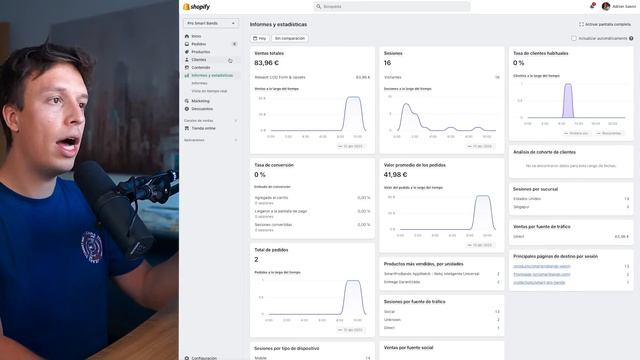The height and width of the screenshot is (360, 640).
Task: Open Ventas por fuente social report
Action: [x=409, y=348]
